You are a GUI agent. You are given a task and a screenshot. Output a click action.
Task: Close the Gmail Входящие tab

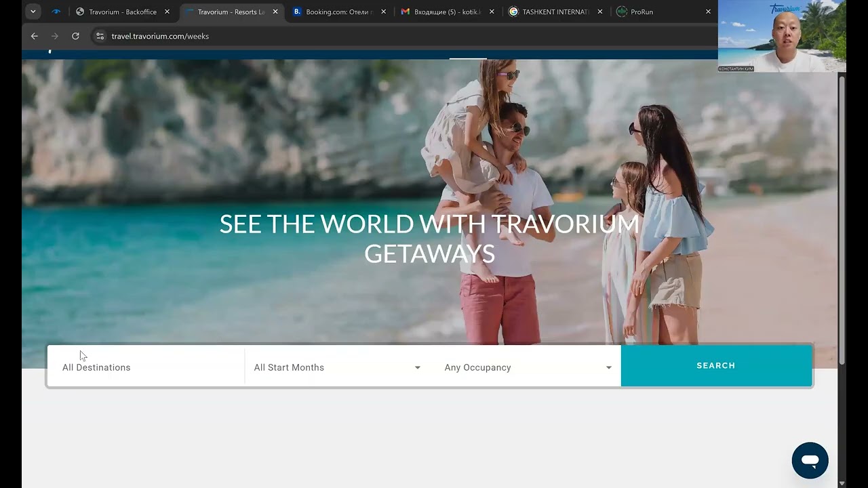point(492,12)
